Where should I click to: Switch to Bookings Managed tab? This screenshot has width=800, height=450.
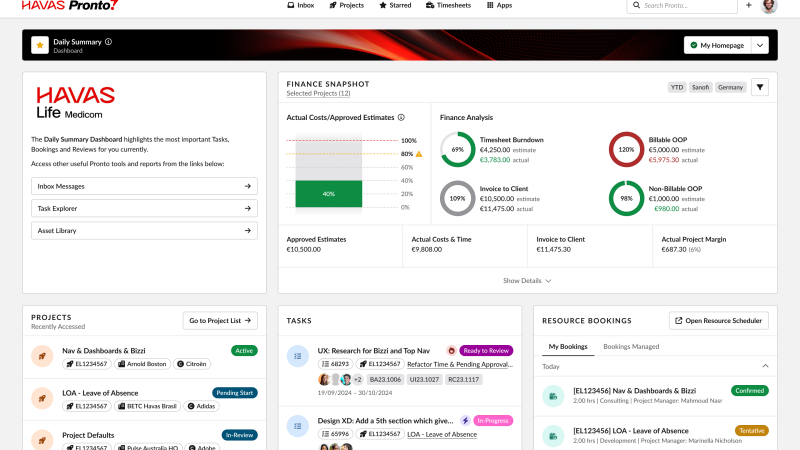pyautogui.click(x=631, y=346)
